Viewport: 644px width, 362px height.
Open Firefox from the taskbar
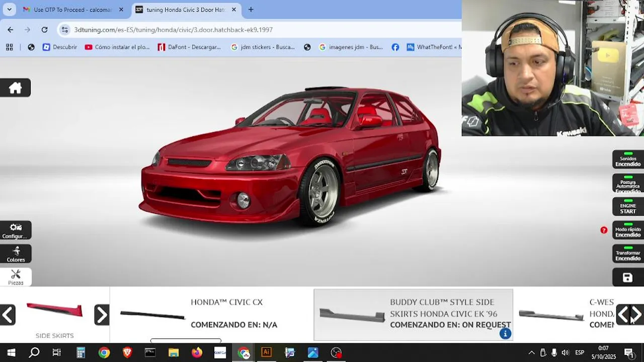(197, 352)
